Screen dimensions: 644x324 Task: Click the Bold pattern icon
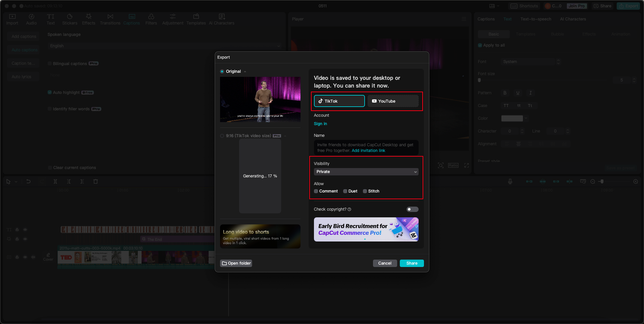coord(505,93)
